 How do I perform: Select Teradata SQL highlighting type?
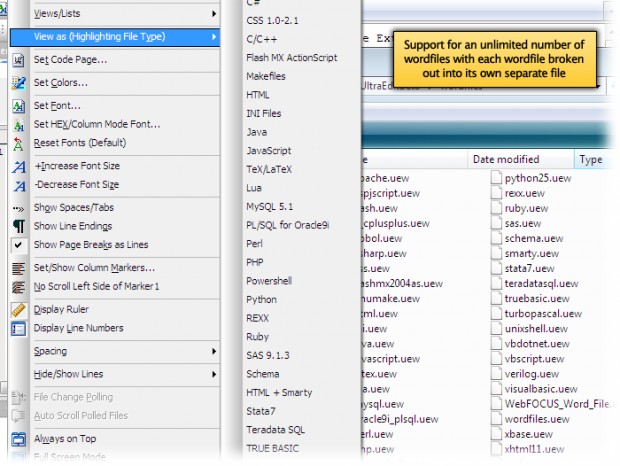276,430
